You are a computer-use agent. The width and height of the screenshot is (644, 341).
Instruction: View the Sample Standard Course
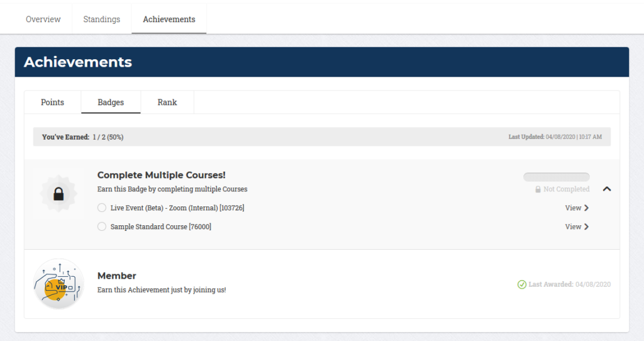[577, 226]
